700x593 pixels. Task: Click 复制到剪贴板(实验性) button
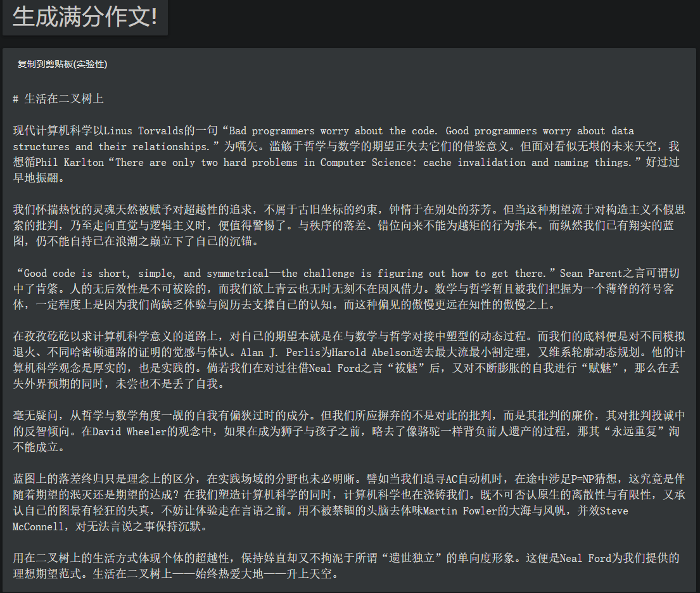[x=63, y=64]
